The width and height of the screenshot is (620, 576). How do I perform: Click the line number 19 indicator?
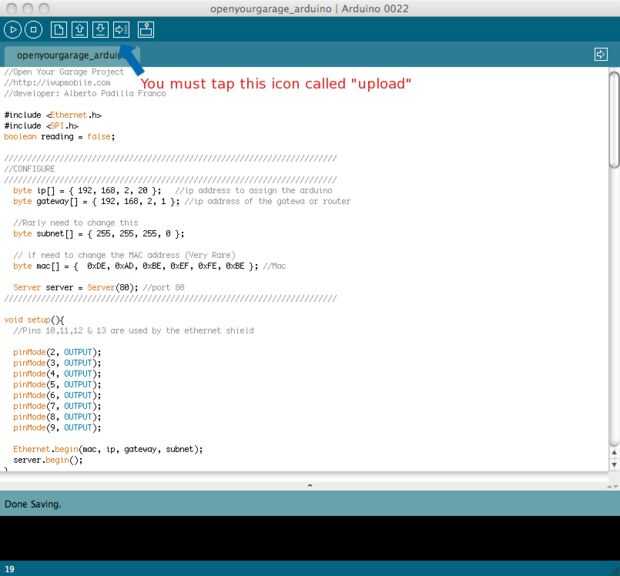10,569
